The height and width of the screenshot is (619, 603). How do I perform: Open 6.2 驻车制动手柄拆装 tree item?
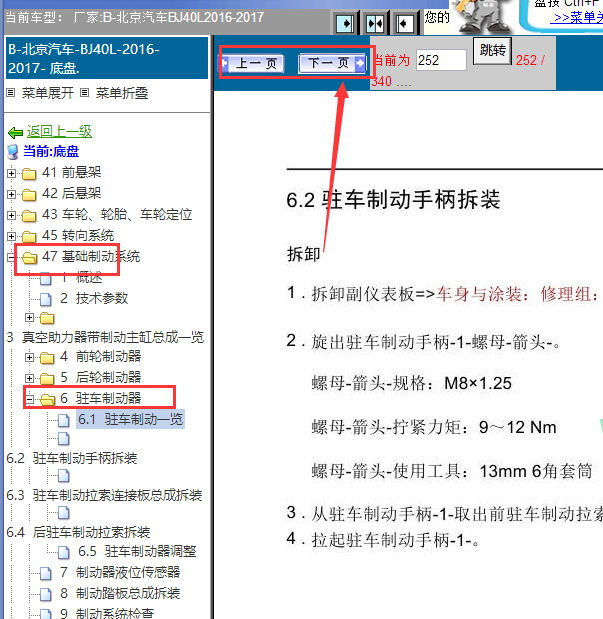point(71,458)
